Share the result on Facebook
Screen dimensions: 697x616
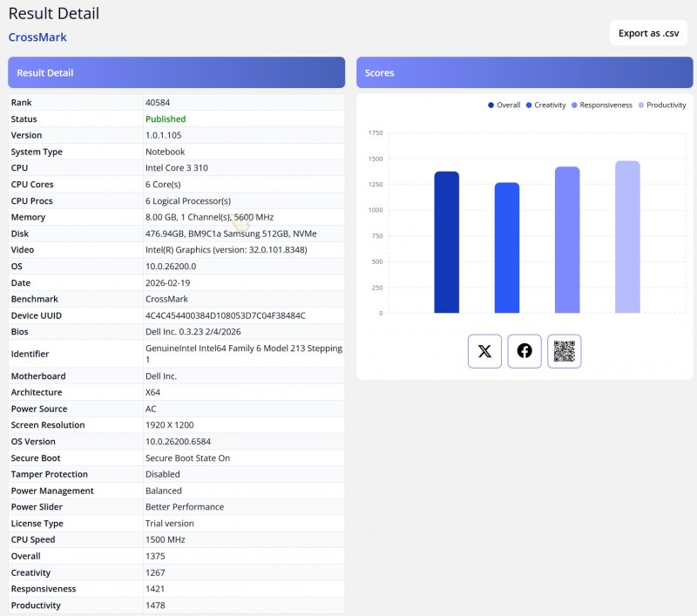(x=524, y=351)
